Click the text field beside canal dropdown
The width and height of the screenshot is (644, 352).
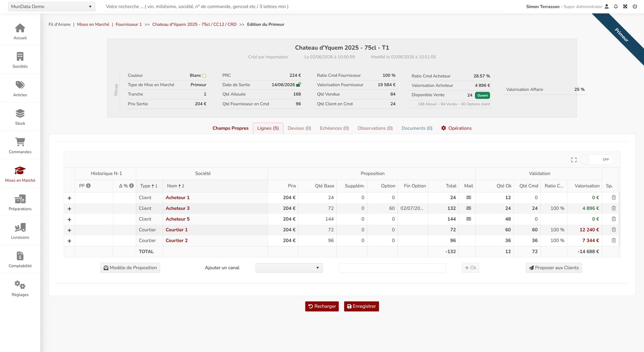pos(392,268)
